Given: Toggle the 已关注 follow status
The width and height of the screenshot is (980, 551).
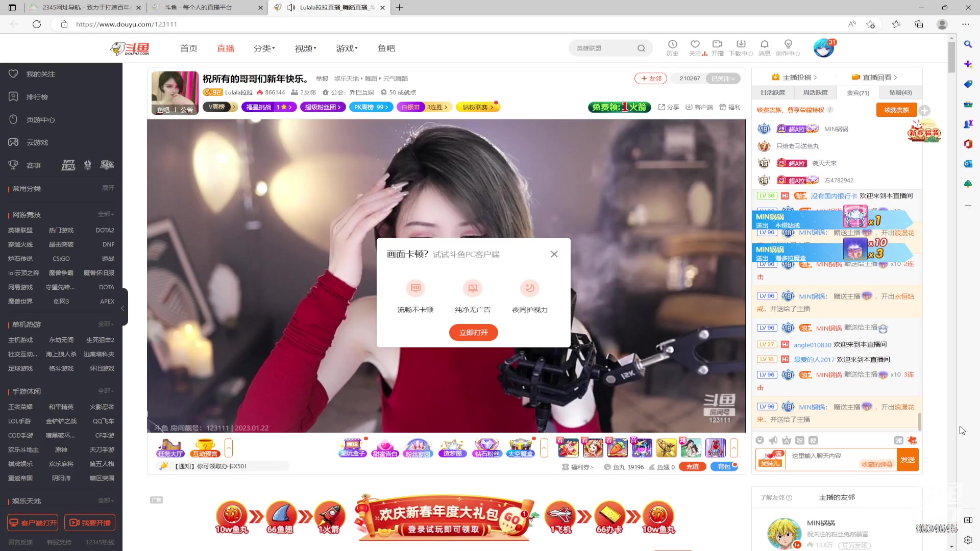Looking at the screenshot, I should tap(723, 79).
